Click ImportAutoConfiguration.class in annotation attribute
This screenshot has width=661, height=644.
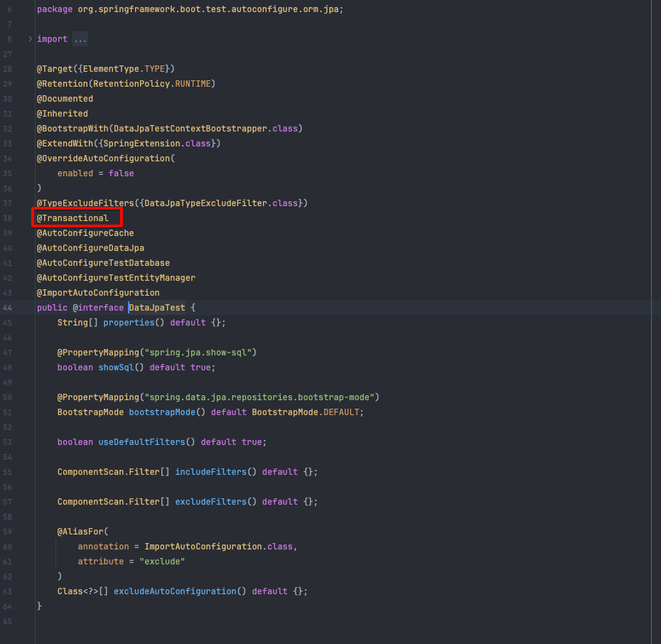coord(218,547)
